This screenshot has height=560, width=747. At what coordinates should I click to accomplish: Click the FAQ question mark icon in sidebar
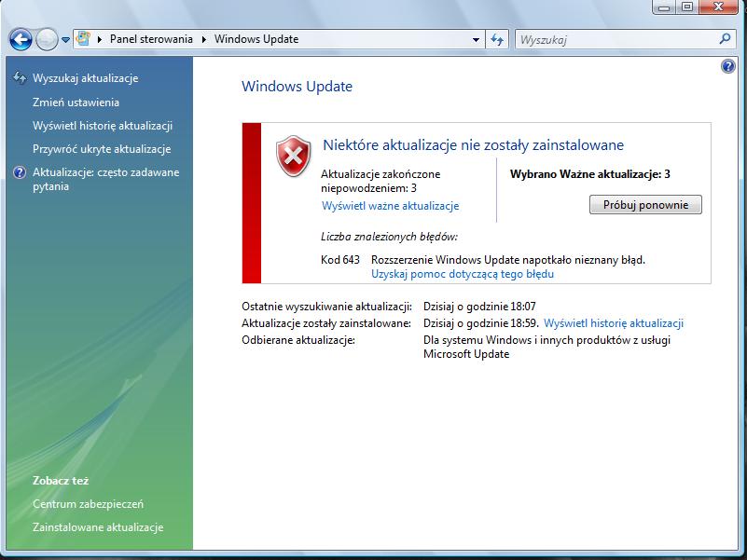[x=20, y=172]
